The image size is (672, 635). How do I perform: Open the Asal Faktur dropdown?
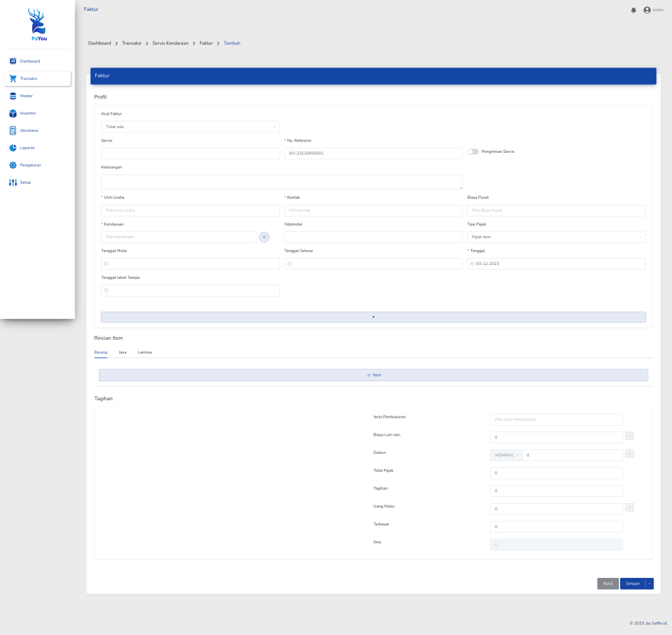pyautogui.click(x=190, y=127)
